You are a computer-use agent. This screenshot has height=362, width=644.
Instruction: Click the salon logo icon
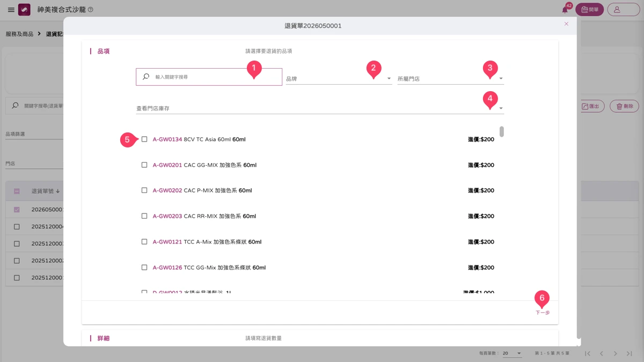coord(24,10)
